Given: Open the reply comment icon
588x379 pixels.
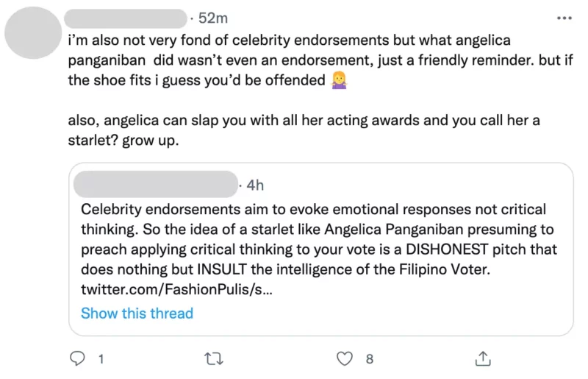Looking at the screenshot, I should click(78, 358).
